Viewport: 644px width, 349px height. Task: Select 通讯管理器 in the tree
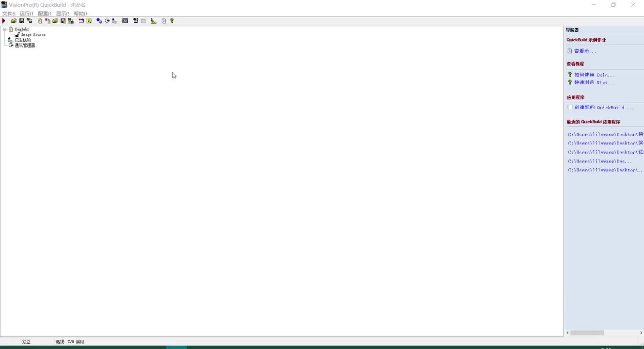coord(25,45)
